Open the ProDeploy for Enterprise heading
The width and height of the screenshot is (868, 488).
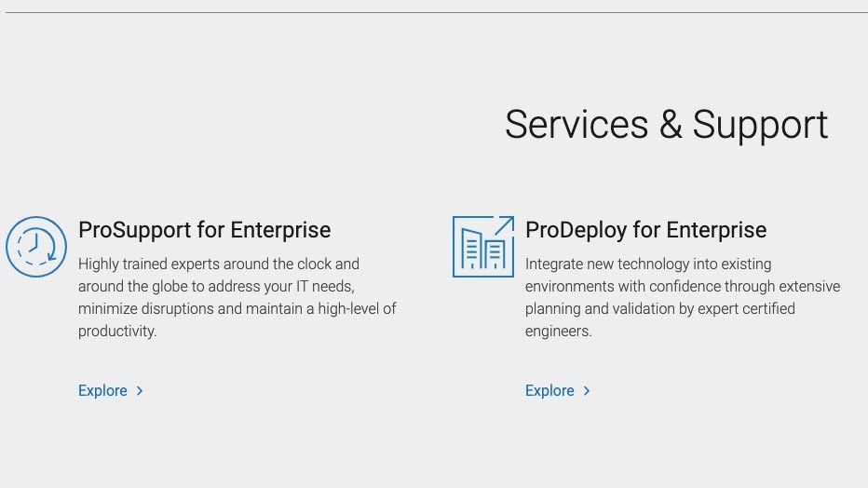[645, 230]
